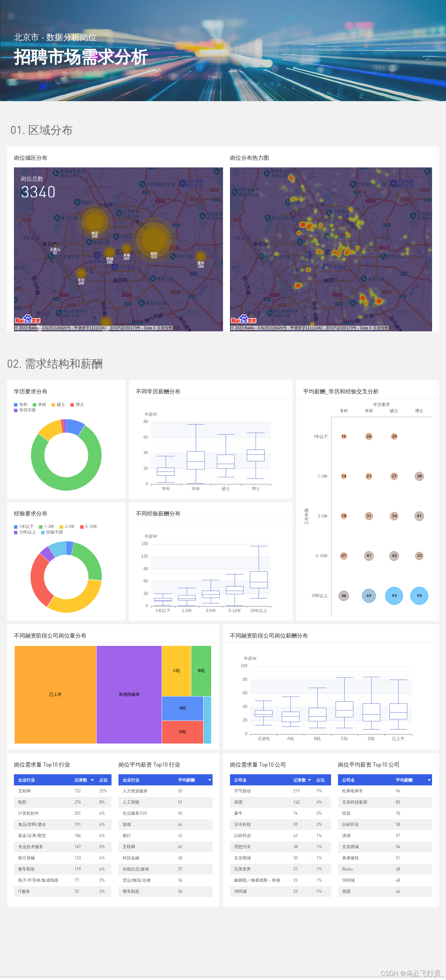The width and height of the screenshot is (446, 980).
Task: Click the 平均薪酬 header in company salary table
Action: [404, 780]
